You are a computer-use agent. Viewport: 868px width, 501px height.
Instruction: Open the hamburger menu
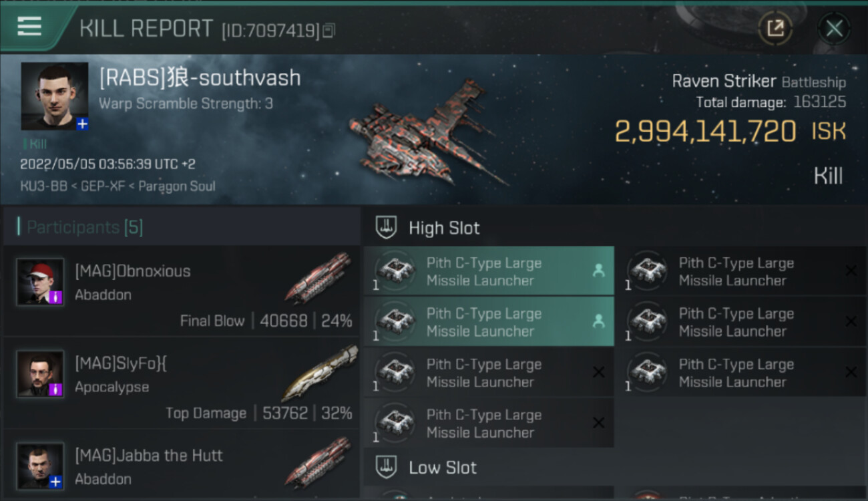point(29,27)
